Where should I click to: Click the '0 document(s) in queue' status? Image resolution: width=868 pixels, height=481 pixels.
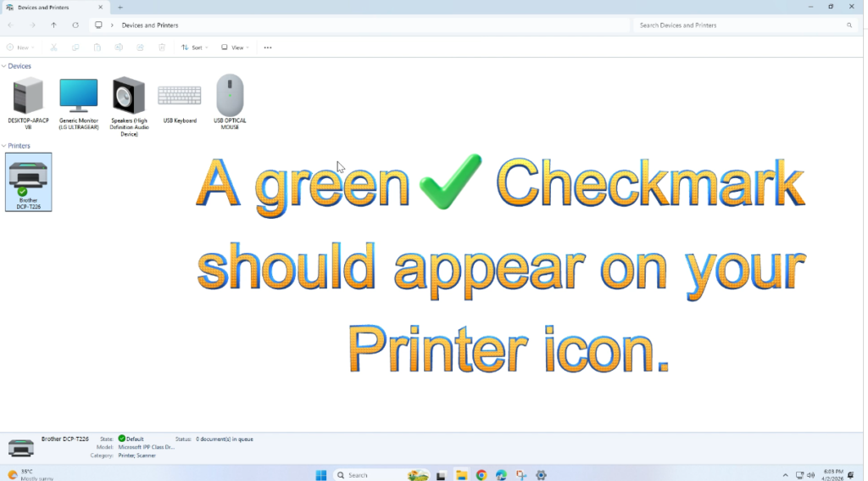click(x=224, y=439)
